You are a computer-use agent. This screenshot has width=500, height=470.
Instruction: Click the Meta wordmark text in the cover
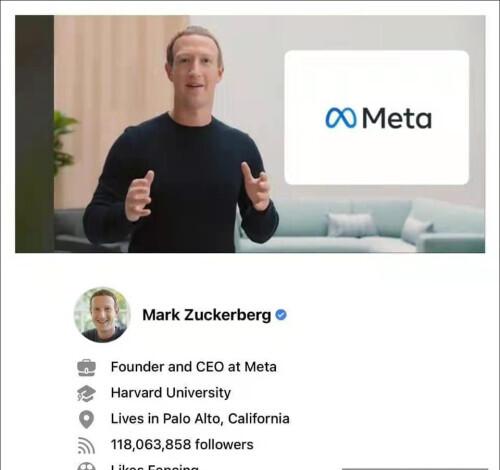click(x=397, y=118)
